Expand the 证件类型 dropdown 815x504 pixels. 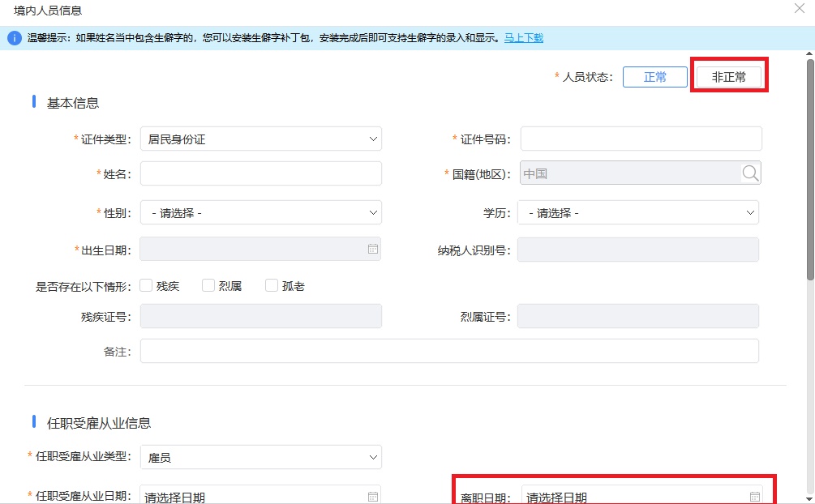pos(260,139)
